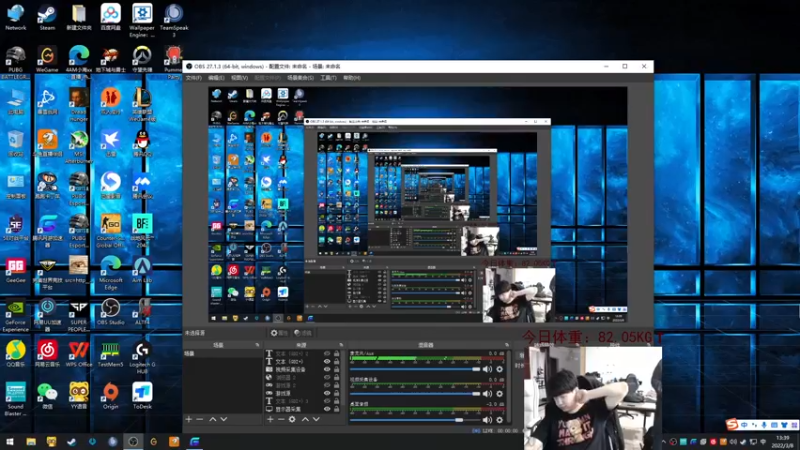Open the Windows Start menu
The image size is (800, 450).
(x=10, y=441)
